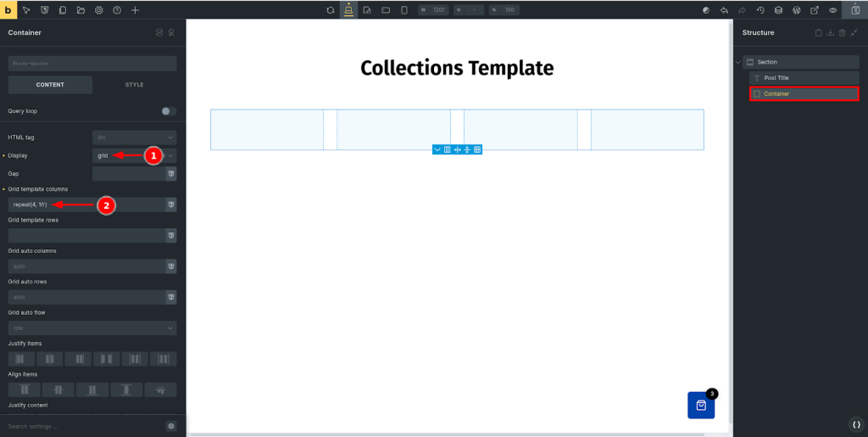Open the Revisions history clock icon
Image resolution: width=868 pixels, height=437 pixels.
pos(760,10)
